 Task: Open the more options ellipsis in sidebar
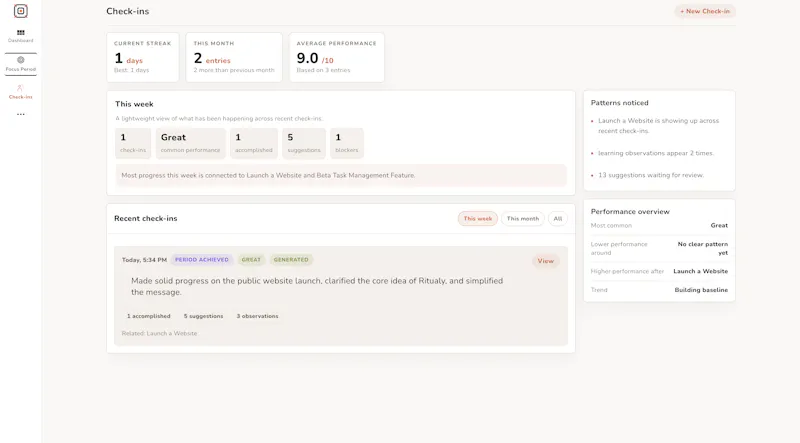20,114
